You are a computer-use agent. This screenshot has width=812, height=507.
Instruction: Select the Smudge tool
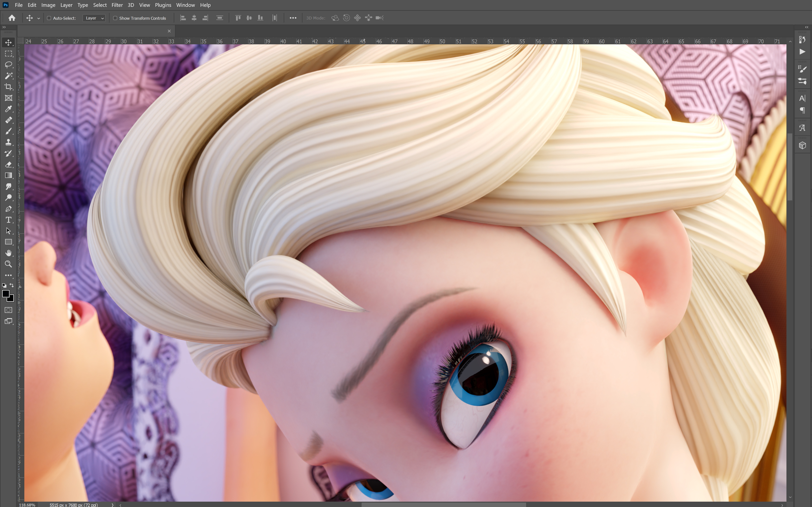8,187
